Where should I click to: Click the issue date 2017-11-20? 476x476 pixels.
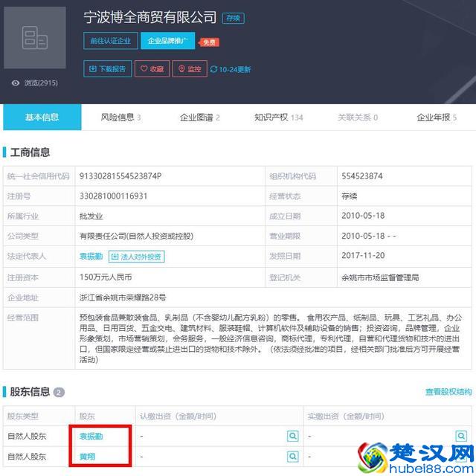click(x=363, y=256)
